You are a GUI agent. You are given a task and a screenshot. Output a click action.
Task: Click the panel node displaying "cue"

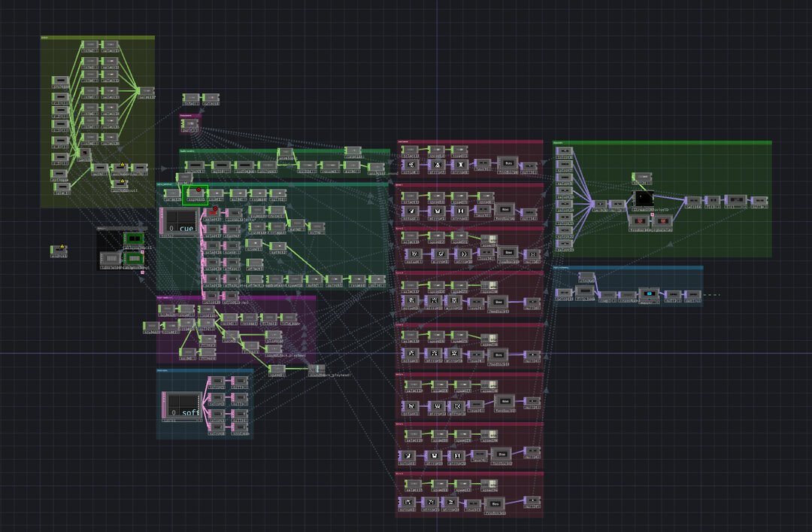click(180, 222)
